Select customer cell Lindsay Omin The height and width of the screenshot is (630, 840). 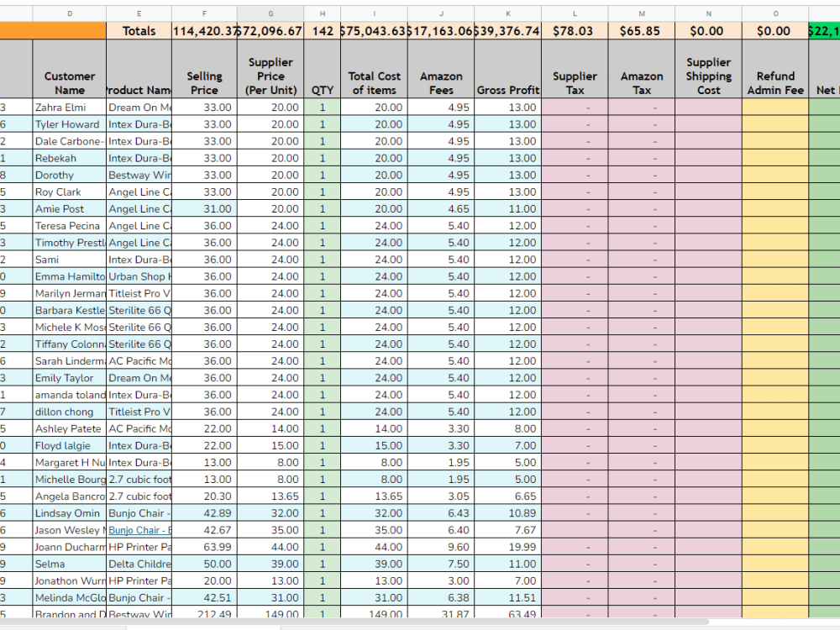pos(70,513)
